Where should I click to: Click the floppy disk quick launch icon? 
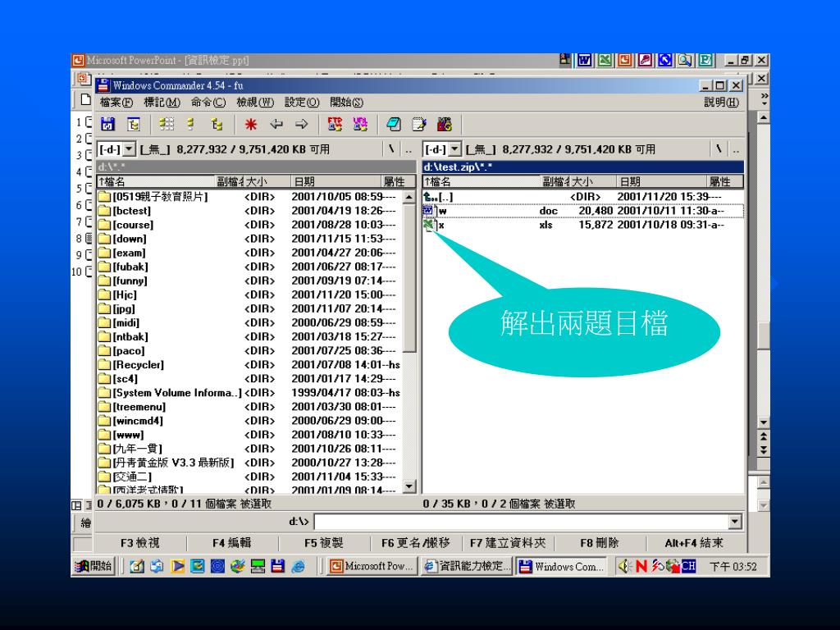(277, 566)
